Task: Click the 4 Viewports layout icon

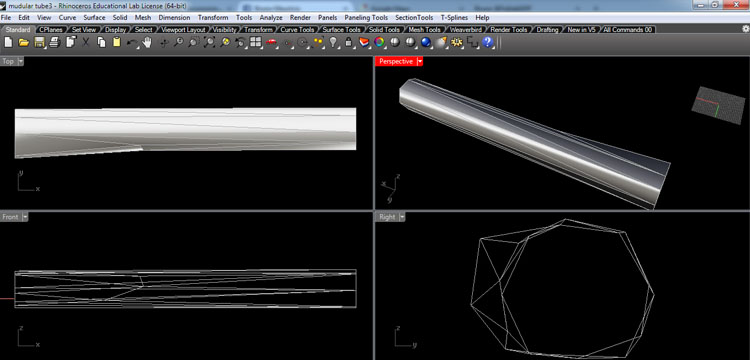Action: coord(255,42)
